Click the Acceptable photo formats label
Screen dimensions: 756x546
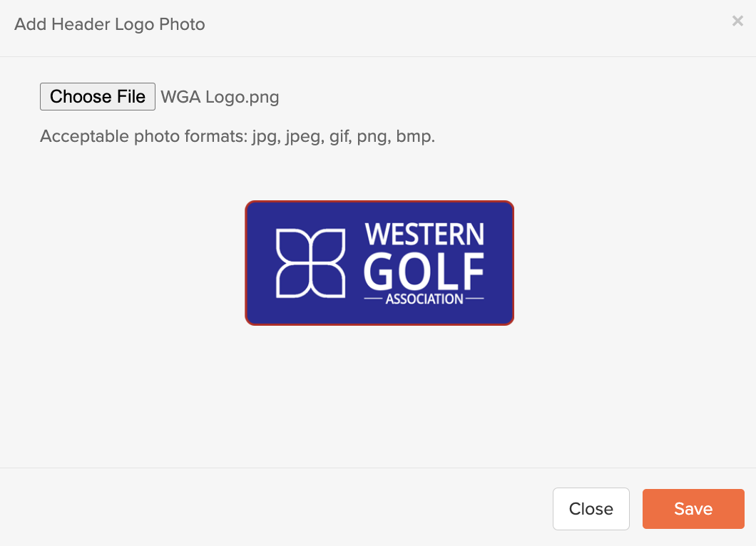[237, 136]
